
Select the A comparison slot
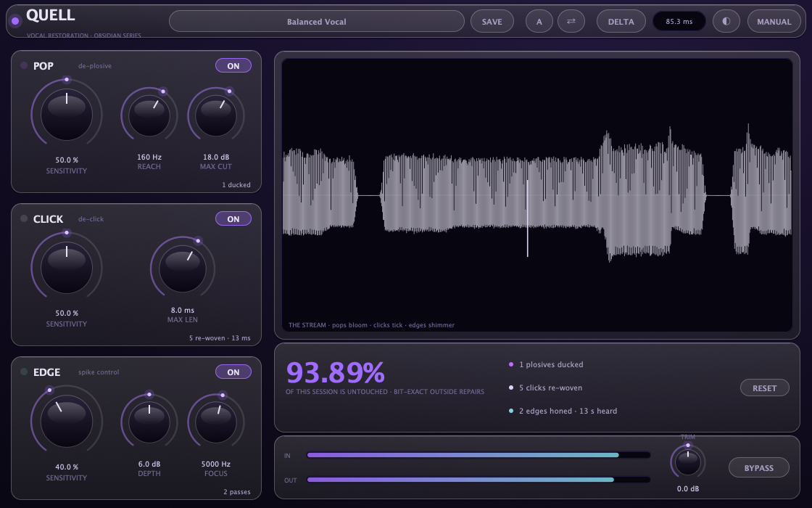[539, 21]
